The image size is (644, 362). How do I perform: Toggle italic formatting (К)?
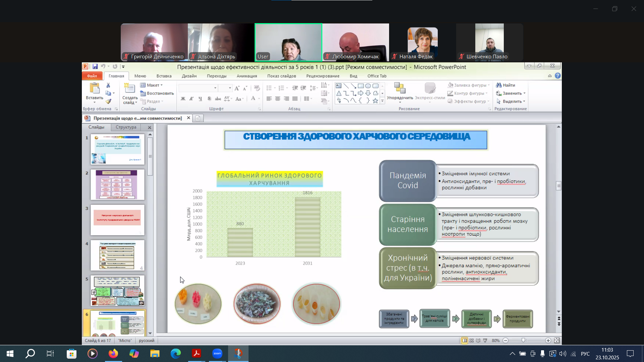[x=192, y=99]
